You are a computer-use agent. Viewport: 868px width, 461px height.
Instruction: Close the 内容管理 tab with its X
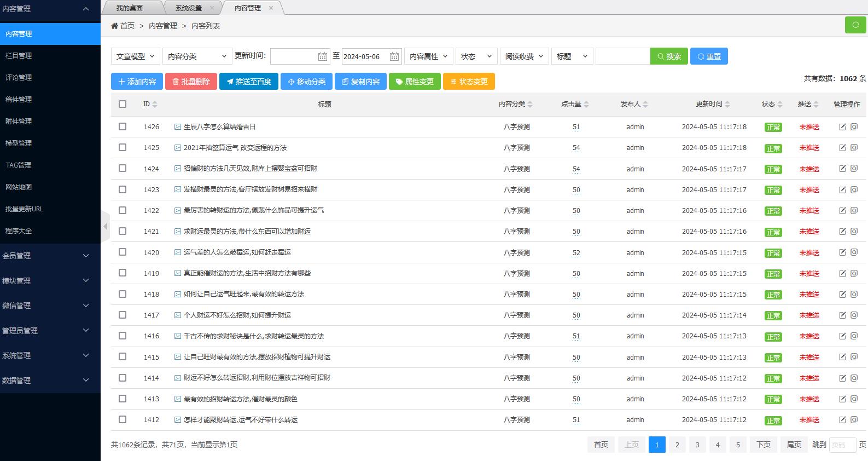point(271,8)
